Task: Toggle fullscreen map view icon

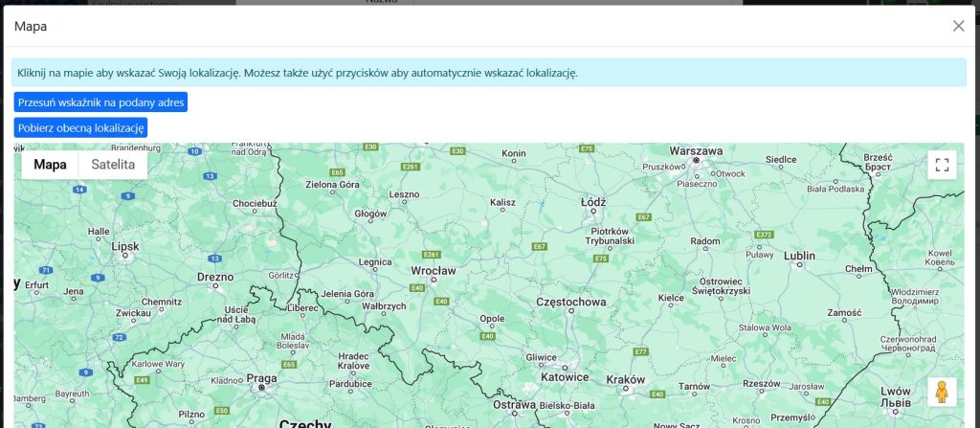Action: pyautogui.click(x=942, y=166)
